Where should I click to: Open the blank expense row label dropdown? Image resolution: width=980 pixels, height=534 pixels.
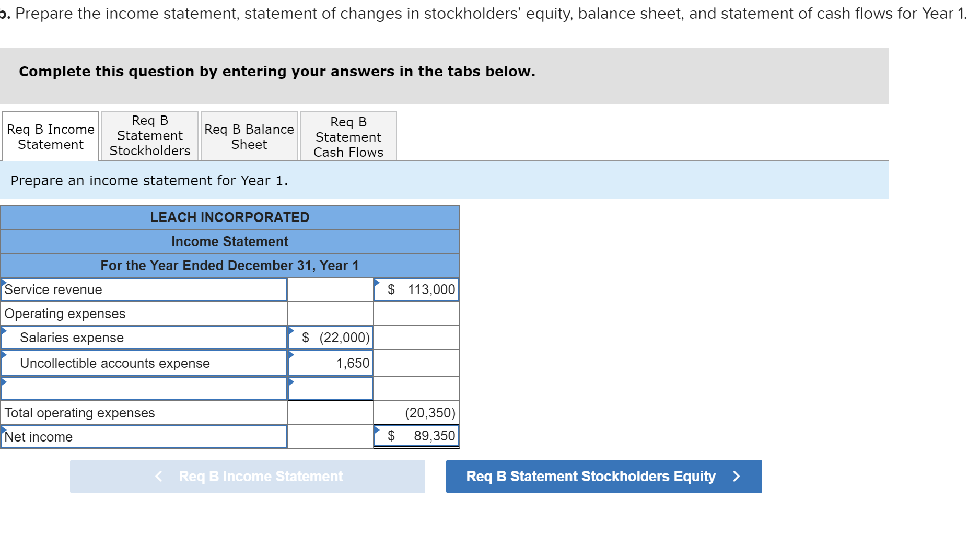(144, 389)
